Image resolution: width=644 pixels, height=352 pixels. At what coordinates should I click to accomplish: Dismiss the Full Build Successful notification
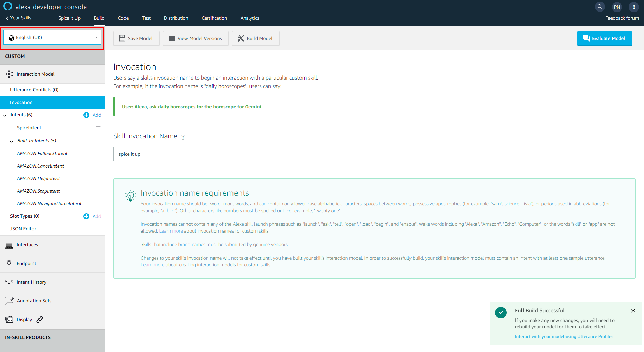coord(633,311)
